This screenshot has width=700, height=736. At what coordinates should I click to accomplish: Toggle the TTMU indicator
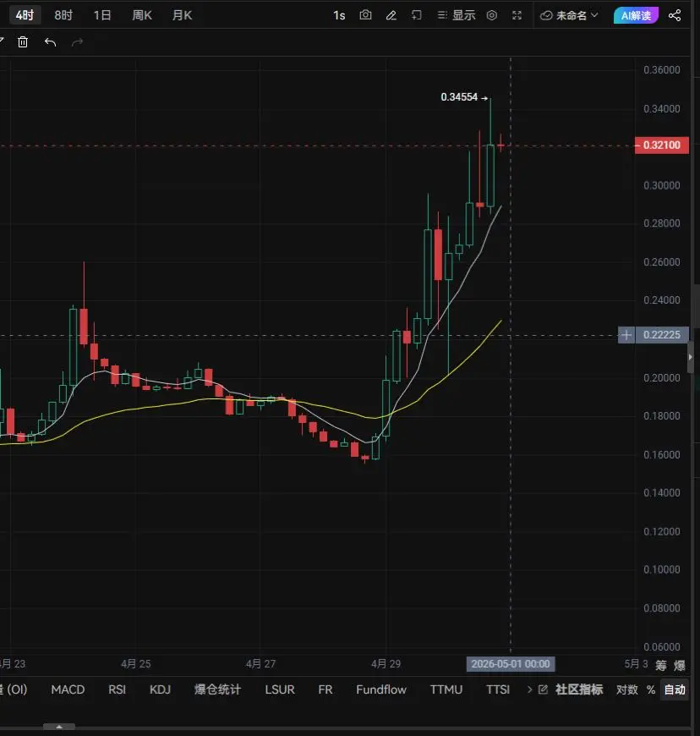[x=446, y=689]
